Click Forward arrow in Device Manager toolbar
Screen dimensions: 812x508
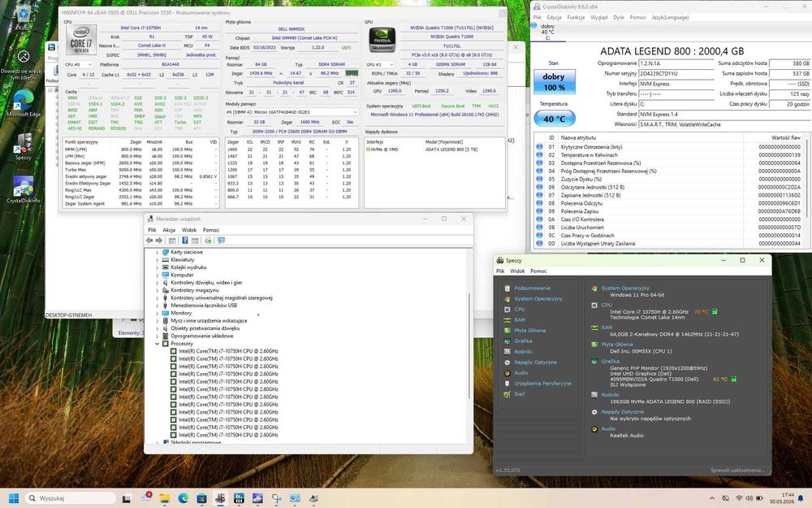pos(159,241)
